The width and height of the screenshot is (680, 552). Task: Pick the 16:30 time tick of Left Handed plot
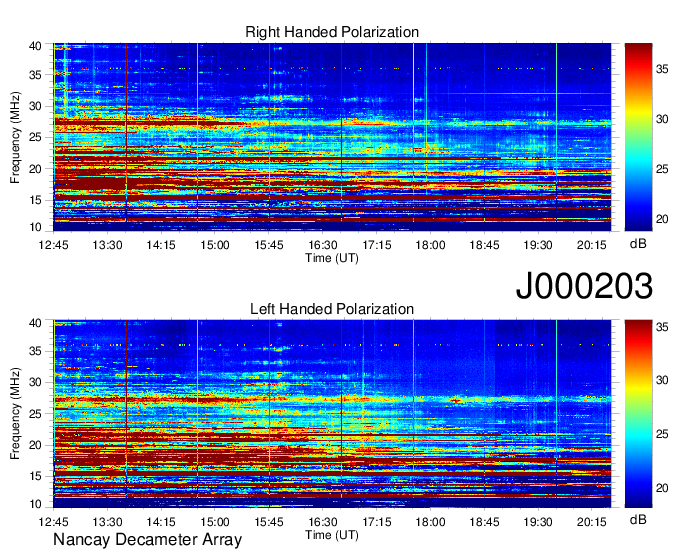[323, 522]
